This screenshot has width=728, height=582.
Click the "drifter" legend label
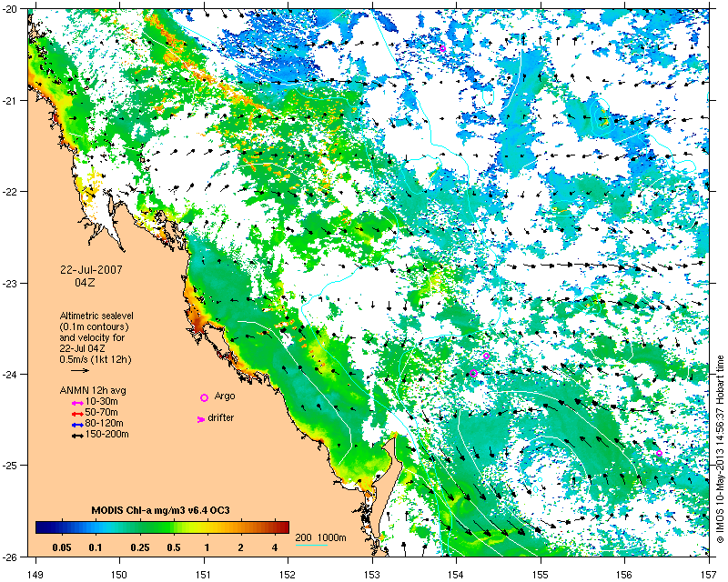pos(220,417)
